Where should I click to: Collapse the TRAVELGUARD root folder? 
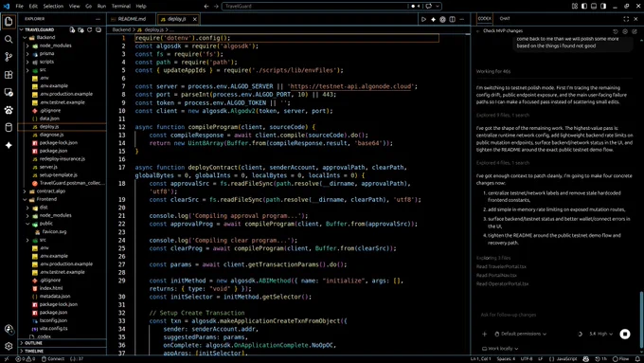pyautogui.click(x=22, y=29)
